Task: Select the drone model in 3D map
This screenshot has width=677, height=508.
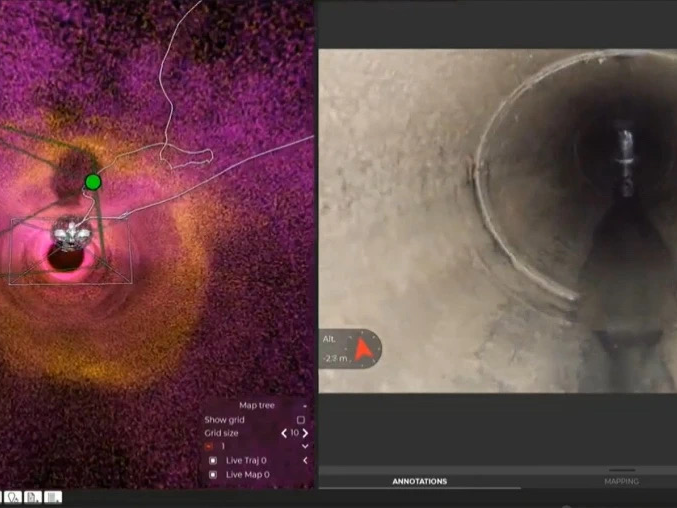Action: click(72, 237)
